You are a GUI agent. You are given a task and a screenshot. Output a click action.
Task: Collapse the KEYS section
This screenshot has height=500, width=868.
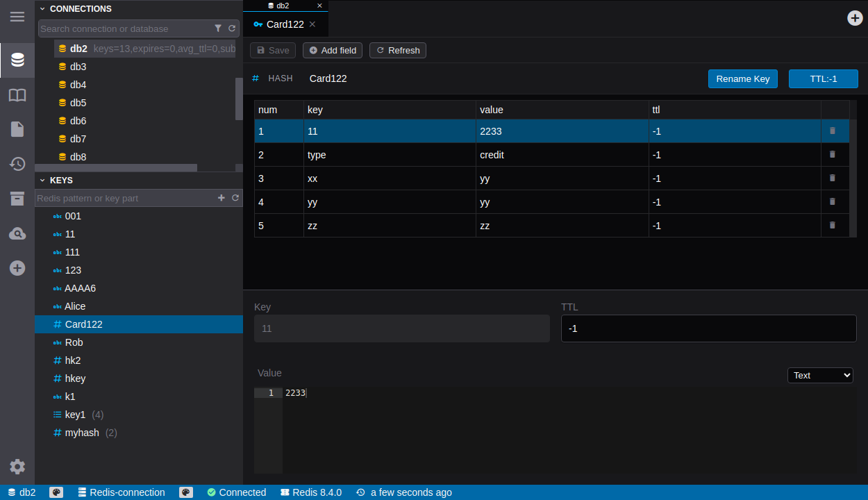coord(42,180)
